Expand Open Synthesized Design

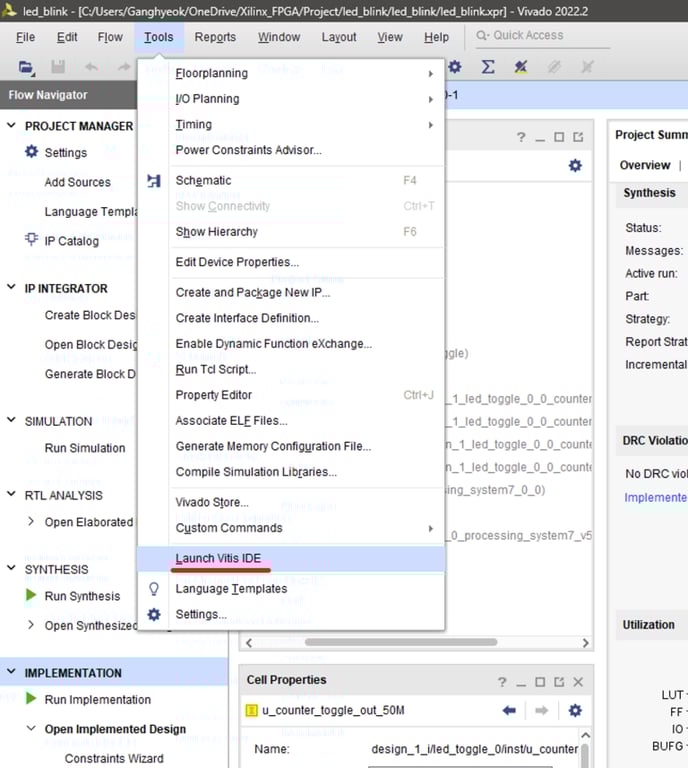coord(31,625)
